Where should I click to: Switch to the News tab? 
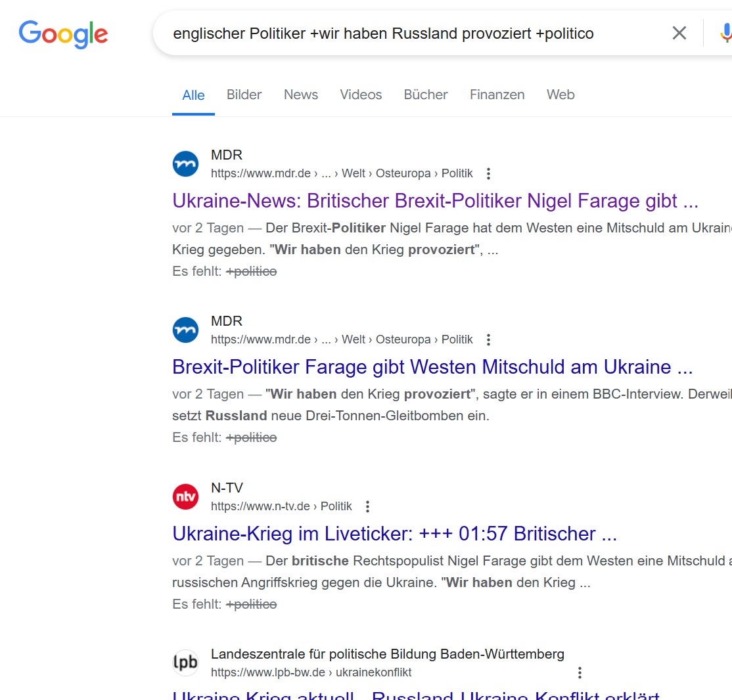(x=301, y=95)
